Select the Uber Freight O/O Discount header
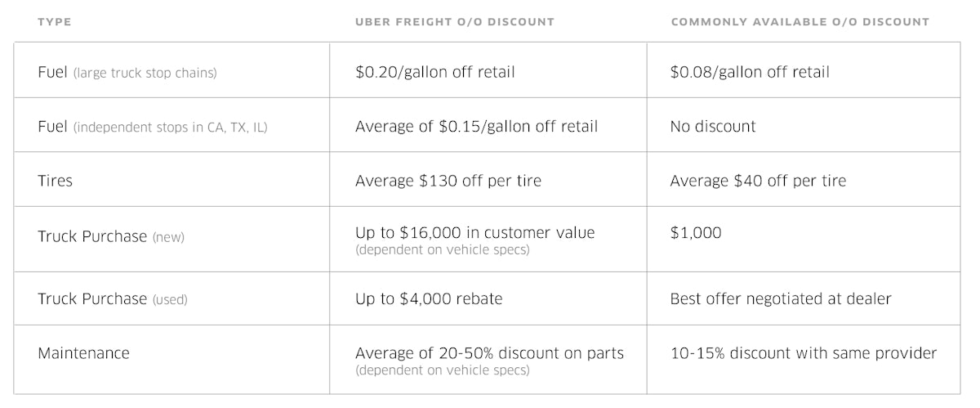 click(x=454, y=22)
